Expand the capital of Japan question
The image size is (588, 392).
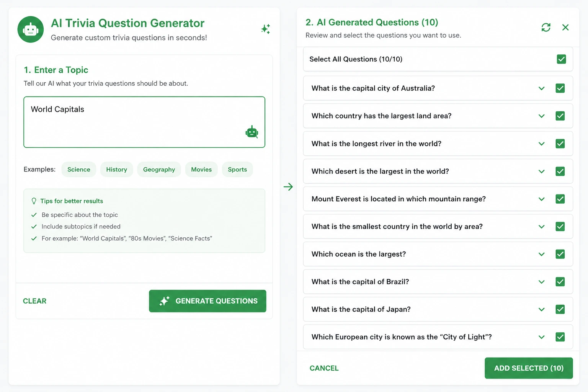pos(541,310)
